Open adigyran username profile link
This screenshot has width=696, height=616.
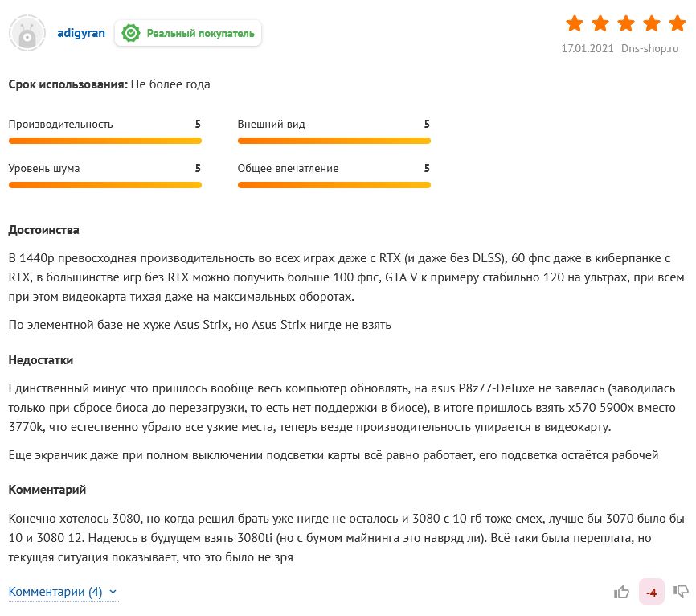point(81,33)
